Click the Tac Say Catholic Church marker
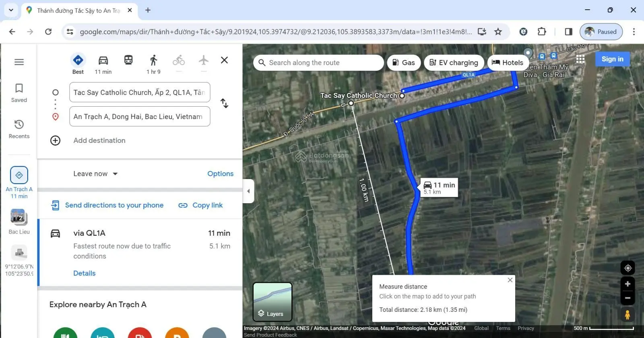Screen dimensions: 644x338 pos(402,96)
